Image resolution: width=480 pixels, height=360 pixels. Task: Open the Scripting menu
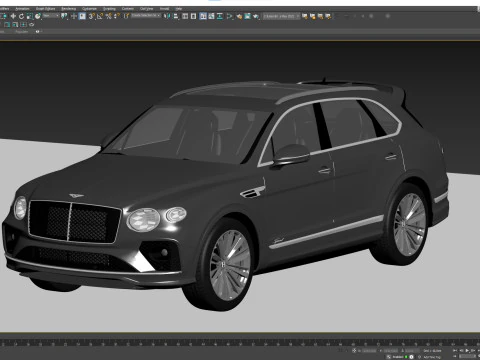click(109, 9)
